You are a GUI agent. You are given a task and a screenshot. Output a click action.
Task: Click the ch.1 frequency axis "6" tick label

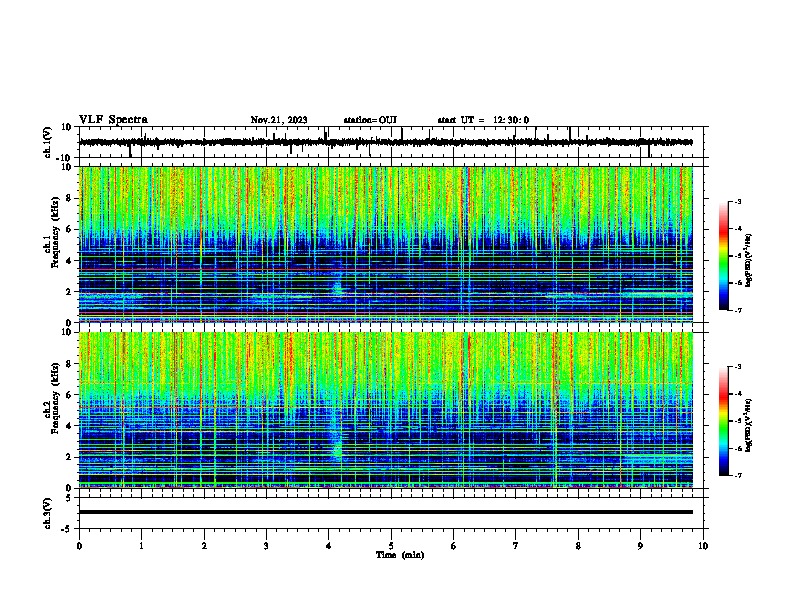pyautogui.click(x=69, y=229)
